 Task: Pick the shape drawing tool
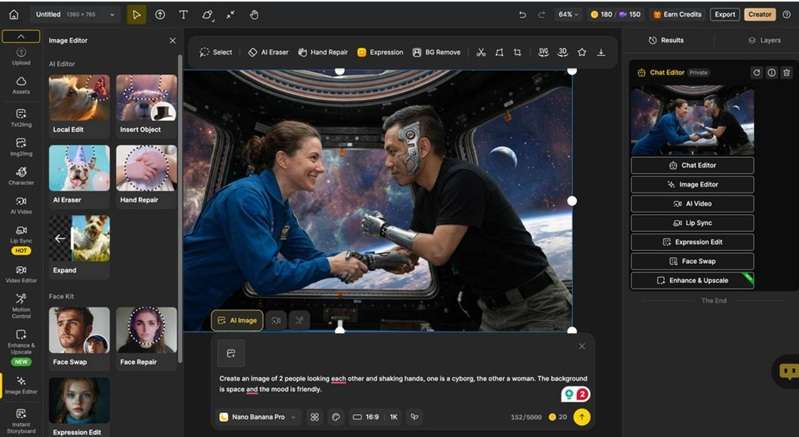(207, 15)
